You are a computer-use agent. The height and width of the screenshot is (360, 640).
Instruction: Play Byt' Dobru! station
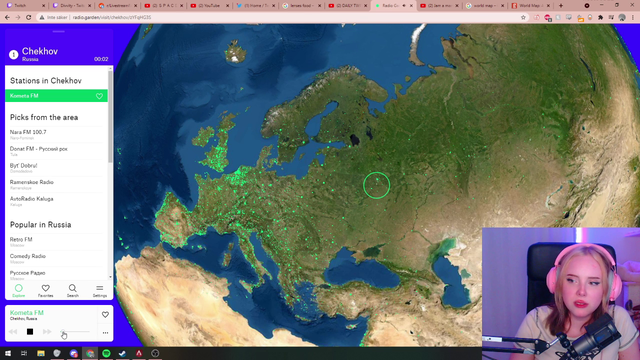point(56,168)
